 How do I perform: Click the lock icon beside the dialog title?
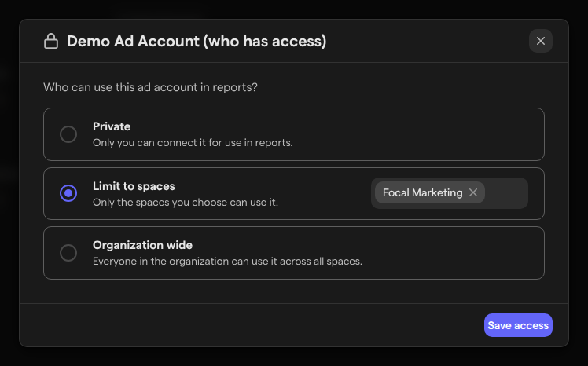tap(51, 41)
